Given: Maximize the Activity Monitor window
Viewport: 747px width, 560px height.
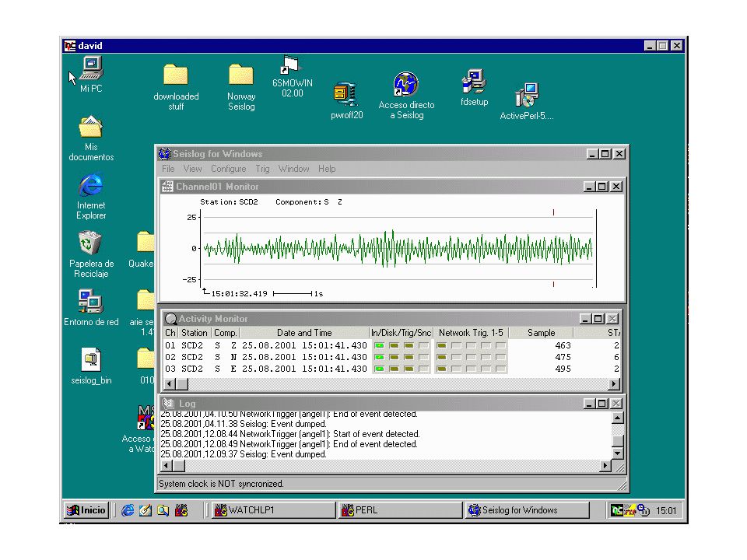Looking at the screenshot, I should (x=599, y=319).
